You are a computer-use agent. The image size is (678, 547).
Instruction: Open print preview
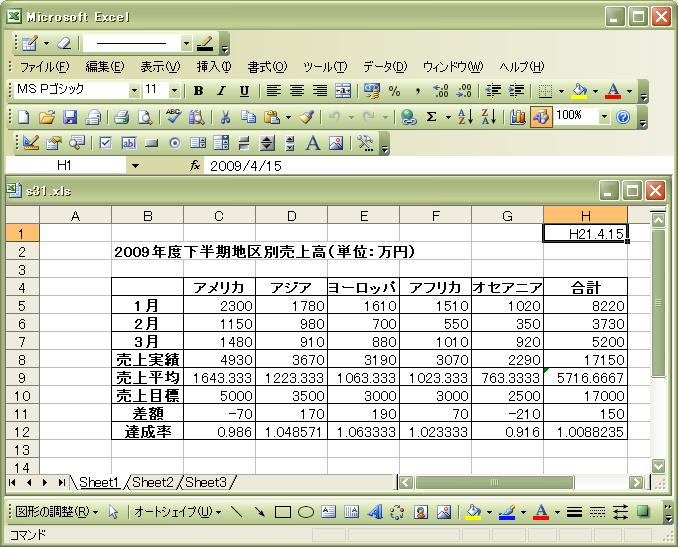[x=145, y=117]
